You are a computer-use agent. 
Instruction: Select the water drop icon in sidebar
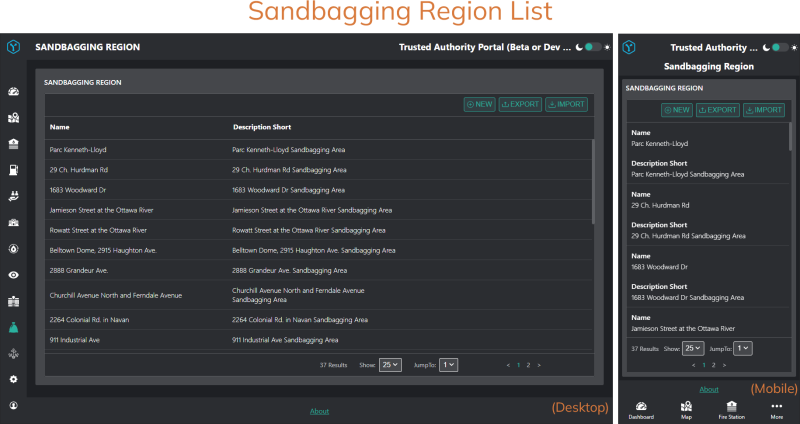click(13, 249)
